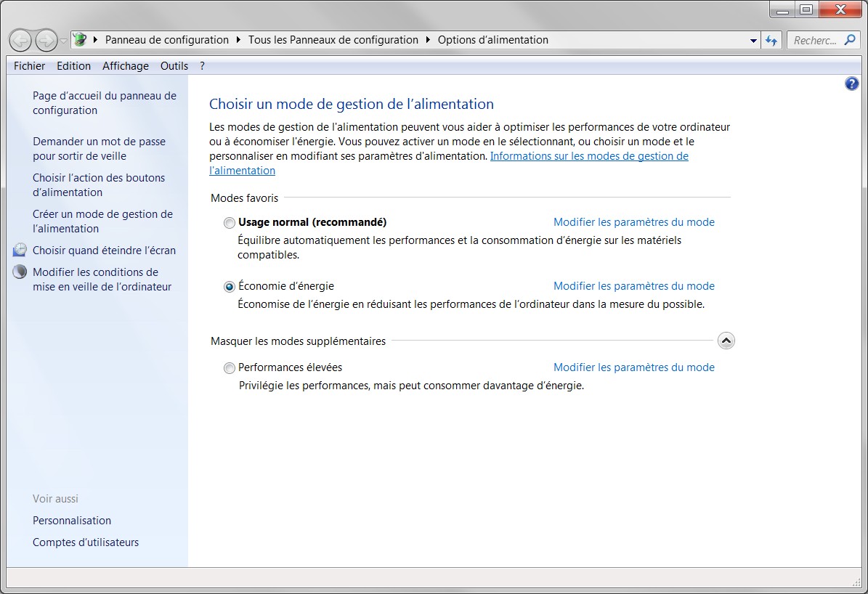The height and width of the screenshot is (594, 868).
Task: Click the Forward navigation arrow
Action: tap(46, 41)
